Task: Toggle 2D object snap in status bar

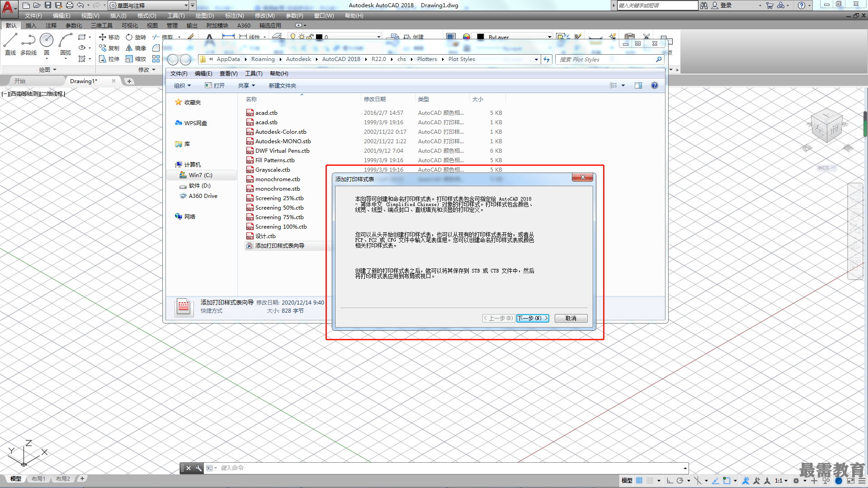Action: [726, 481]
